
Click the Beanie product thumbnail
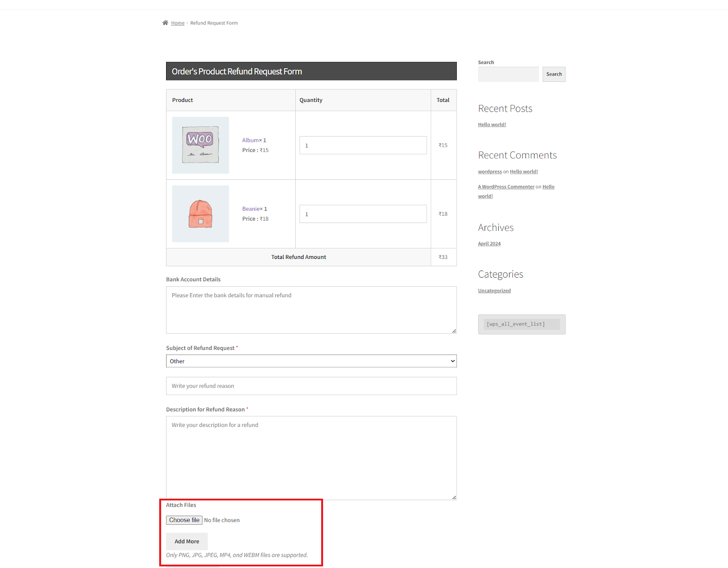point(200,213)
